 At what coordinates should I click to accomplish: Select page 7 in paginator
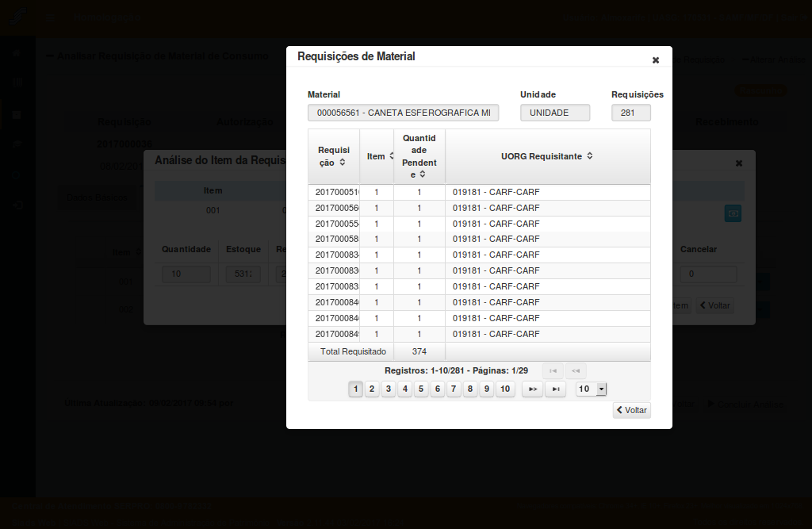click(454, 389)
